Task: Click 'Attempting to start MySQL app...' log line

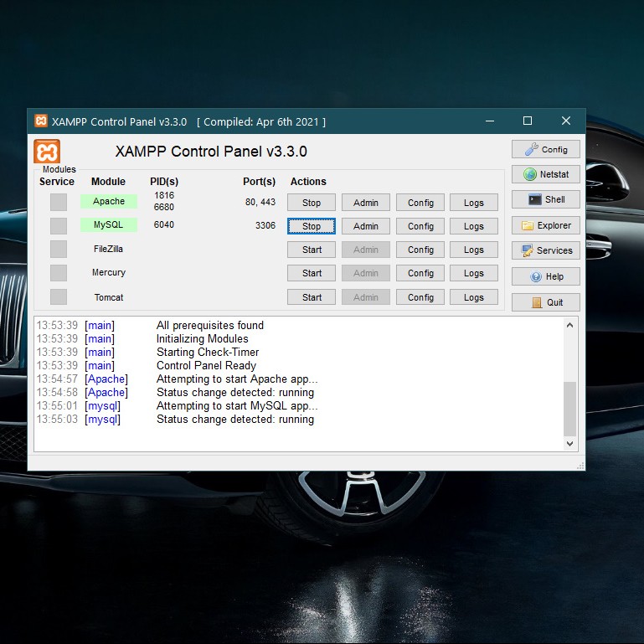Action: click(x=237, y=406)
